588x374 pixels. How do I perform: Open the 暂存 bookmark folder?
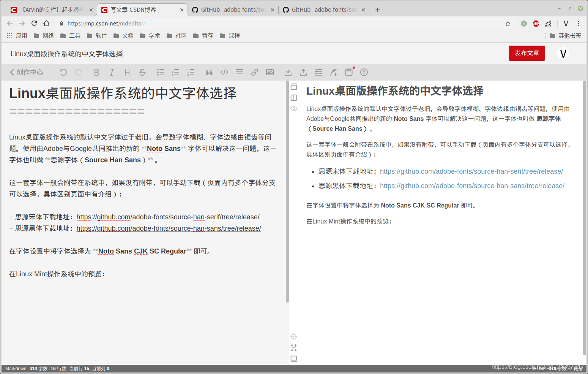pos(203,36)
